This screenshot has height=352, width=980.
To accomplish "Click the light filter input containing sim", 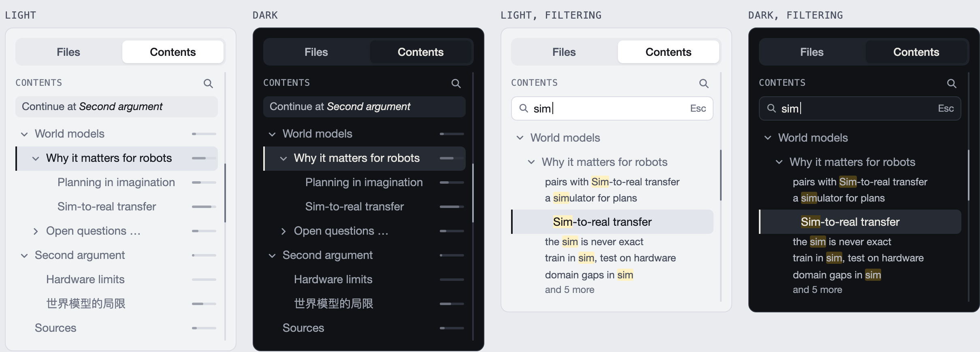I will coord(612,108).
